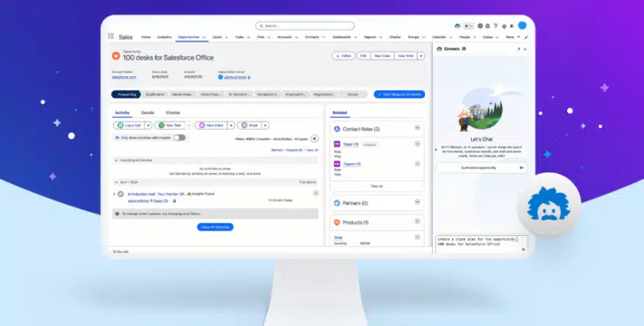
Task: Open the Opportunities tab dropdown chevron
Action: tap(204, 37)
